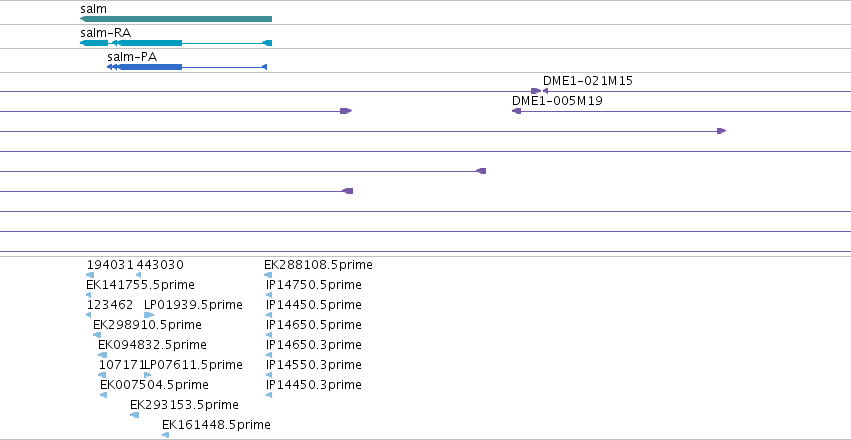Screen dimensions: 851x440
Task: Select the arrow marker under IP14450.3prime
Action: tap(269, 395)
